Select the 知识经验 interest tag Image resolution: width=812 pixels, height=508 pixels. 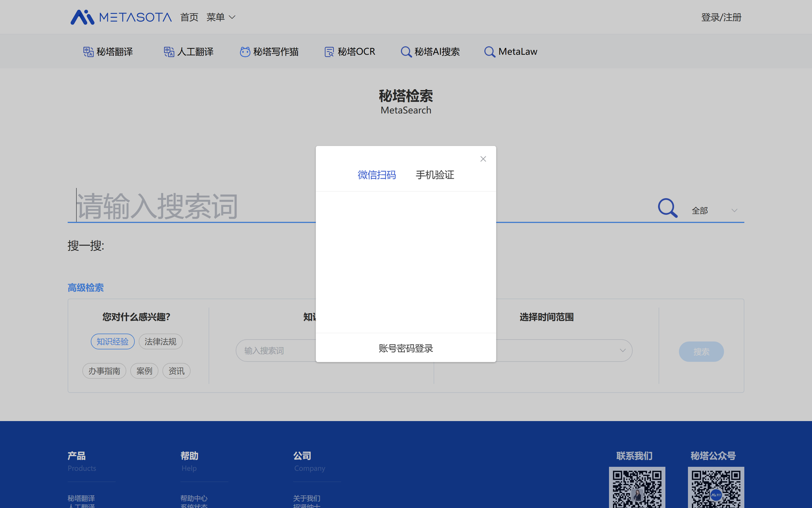112,342
